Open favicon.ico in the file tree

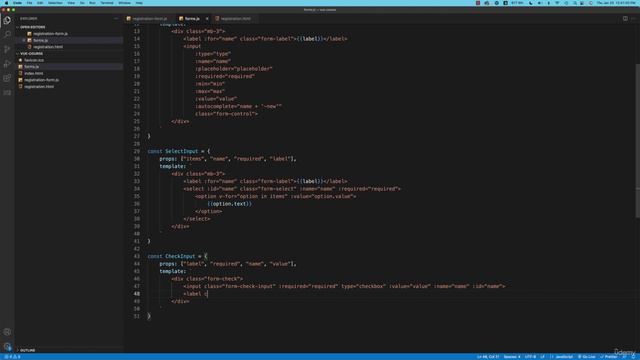(x=33, y=60)
